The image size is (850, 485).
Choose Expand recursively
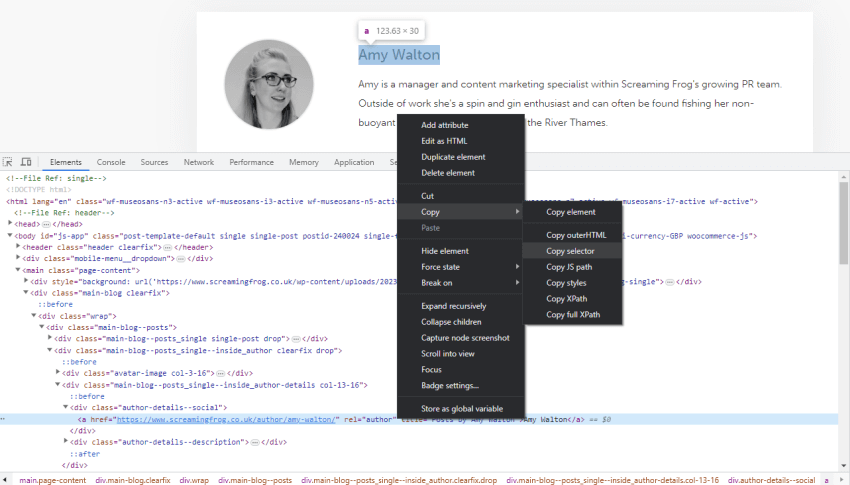(x=461, y=306)
